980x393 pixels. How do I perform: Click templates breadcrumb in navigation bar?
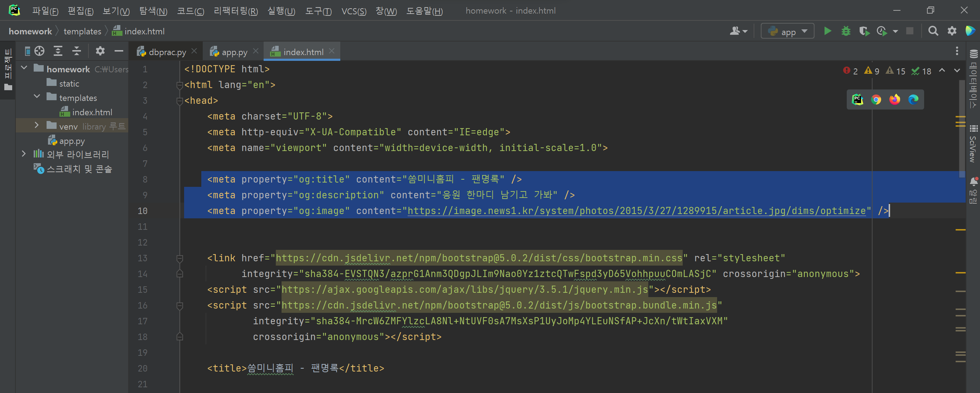pos(82,31)
